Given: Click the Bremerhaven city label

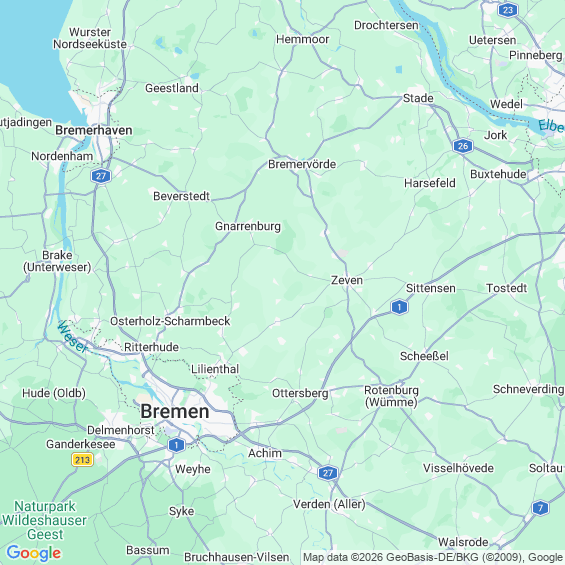Looking at the screenshot, I should pos(94,130).
